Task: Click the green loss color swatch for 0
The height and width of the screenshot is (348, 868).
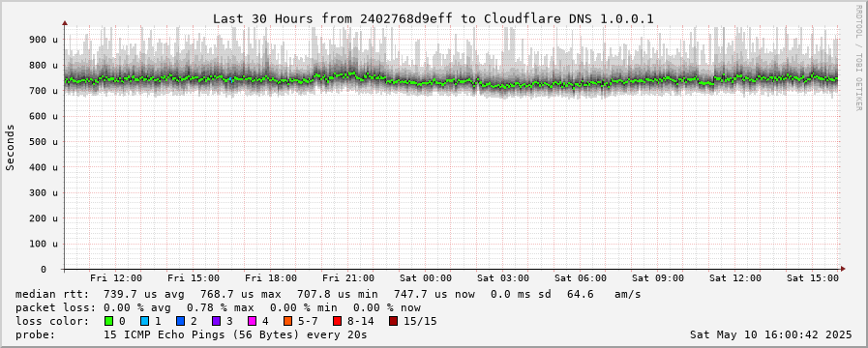Action: (108, 321)
